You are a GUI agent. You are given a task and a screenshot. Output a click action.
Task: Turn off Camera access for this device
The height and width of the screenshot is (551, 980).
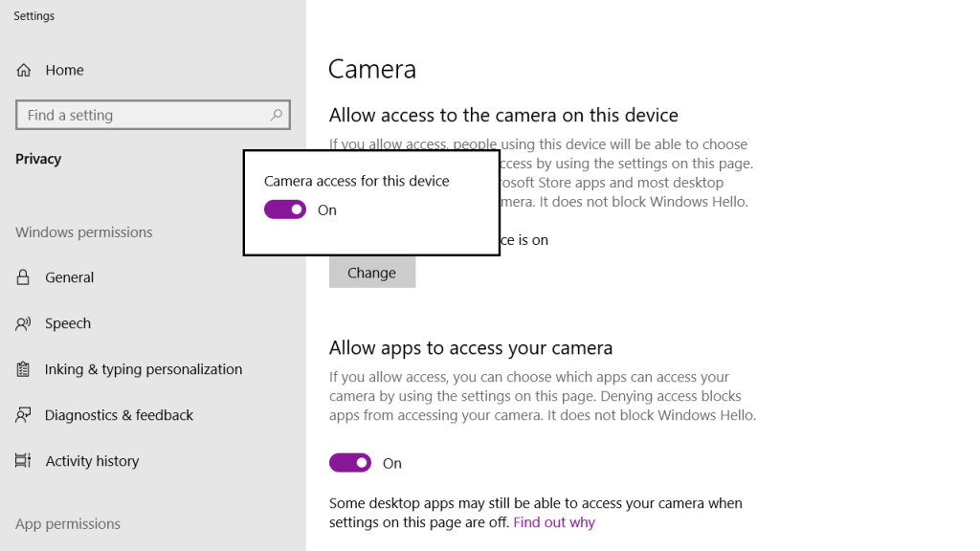coord(285,209)
